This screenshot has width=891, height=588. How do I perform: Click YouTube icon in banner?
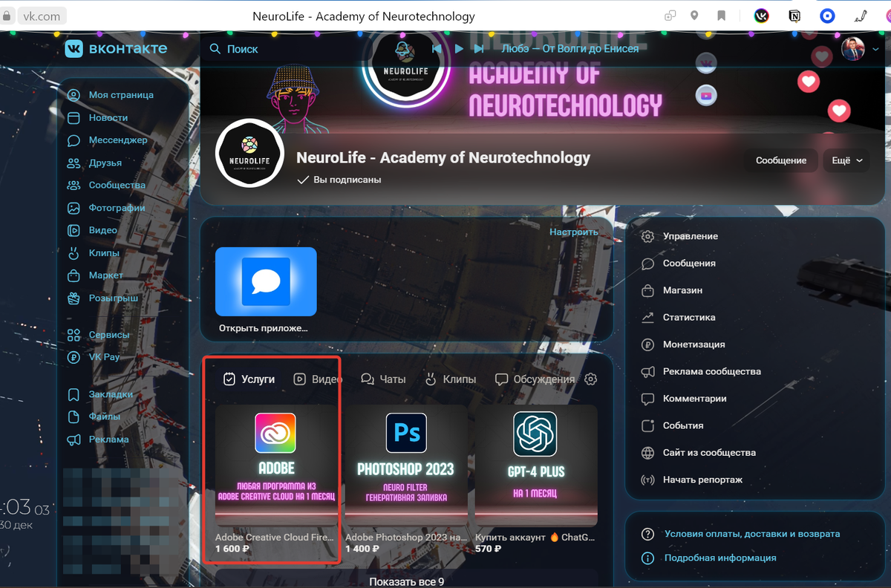pyautogui.click(x=706, y=95)
